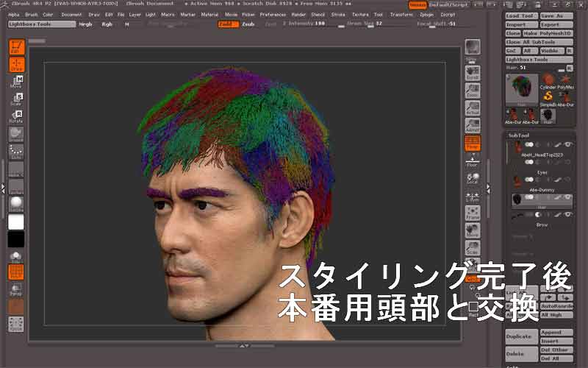The image size is (588, 368).
Task: Select the Move transform tool
Action: tap(16, 82)
